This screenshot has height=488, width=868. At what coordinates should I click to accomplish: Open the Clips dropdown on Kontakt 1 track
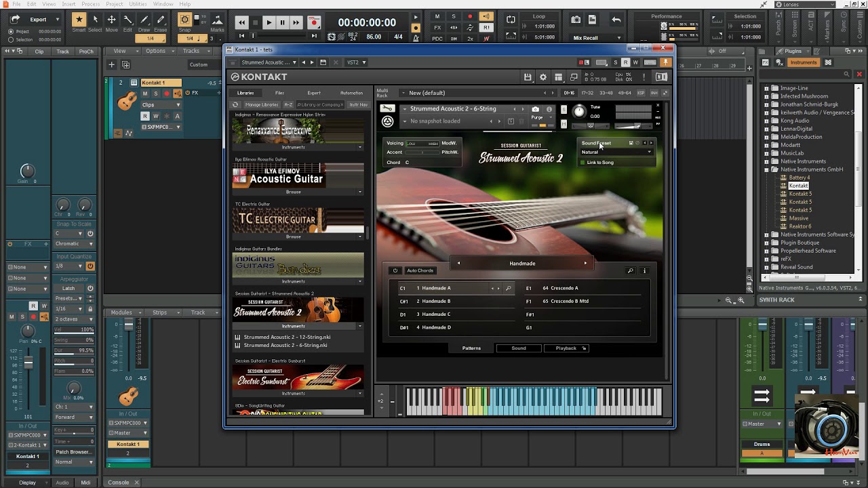click(161, 105)
